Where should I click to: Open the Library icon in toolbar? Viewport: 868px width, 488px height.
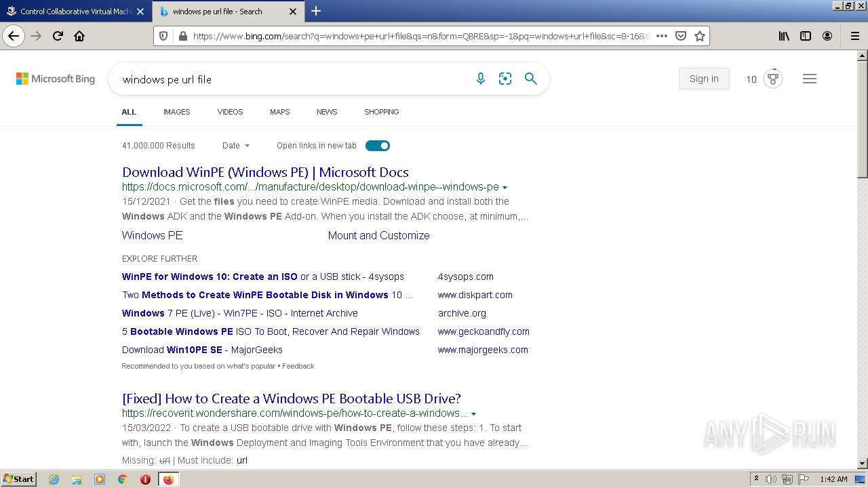coord(784,36)
